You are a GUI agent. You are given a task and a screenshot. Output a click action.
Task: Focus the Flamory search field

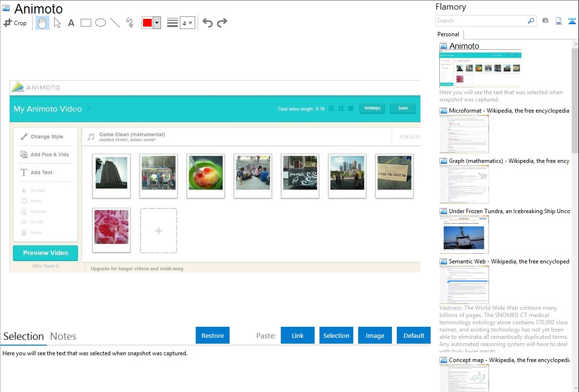(481, 21)
